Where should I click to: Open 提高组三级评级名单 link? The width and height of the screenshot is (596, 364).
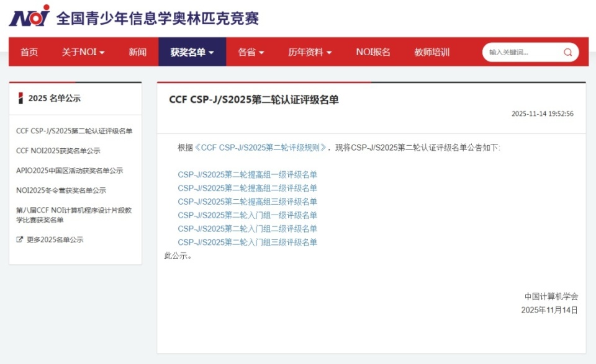click(248, 202)
